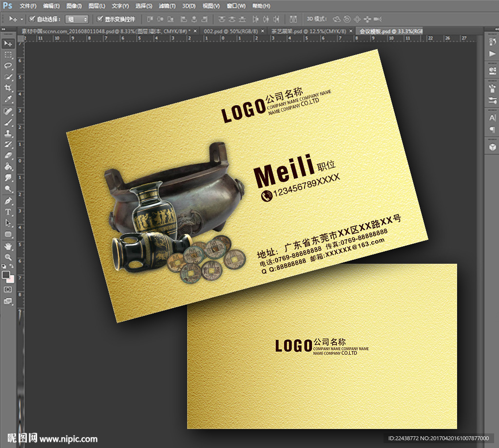Select the Eraser tool
This screenshot has height=448, width=499.
(8, 156)
